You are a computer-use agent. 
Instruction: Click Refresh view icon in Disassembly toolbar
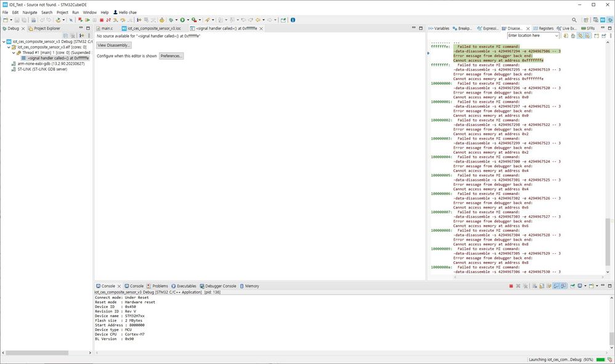tap(566, 36)
